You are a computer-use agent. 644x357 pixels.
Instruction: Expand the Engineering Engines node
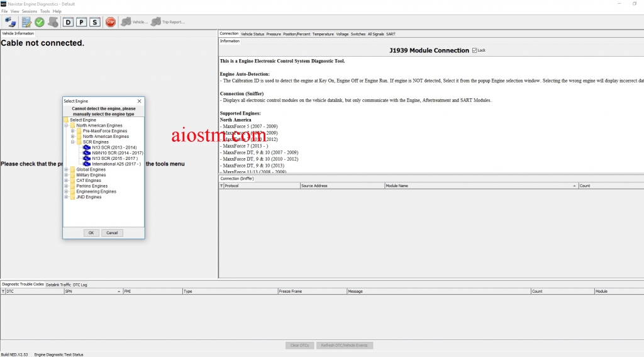click(66, 191)
